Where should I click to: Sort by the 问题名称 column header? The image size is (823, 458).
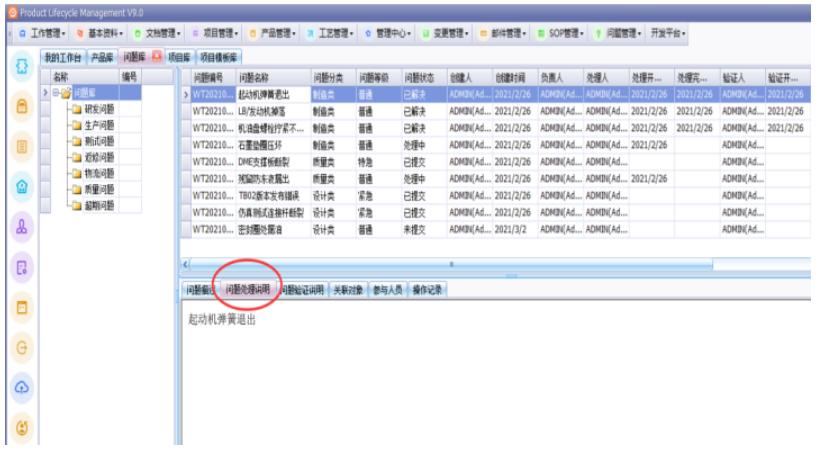273,78
